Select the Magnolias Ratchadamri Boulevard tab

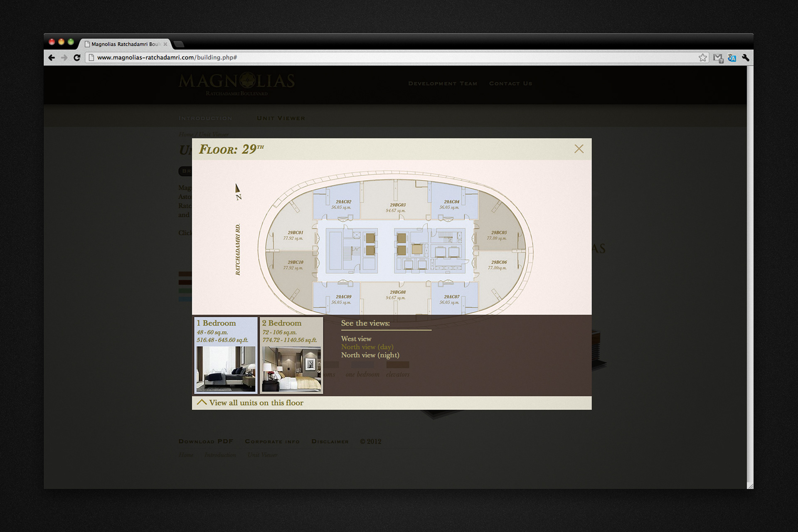(124, 44)
